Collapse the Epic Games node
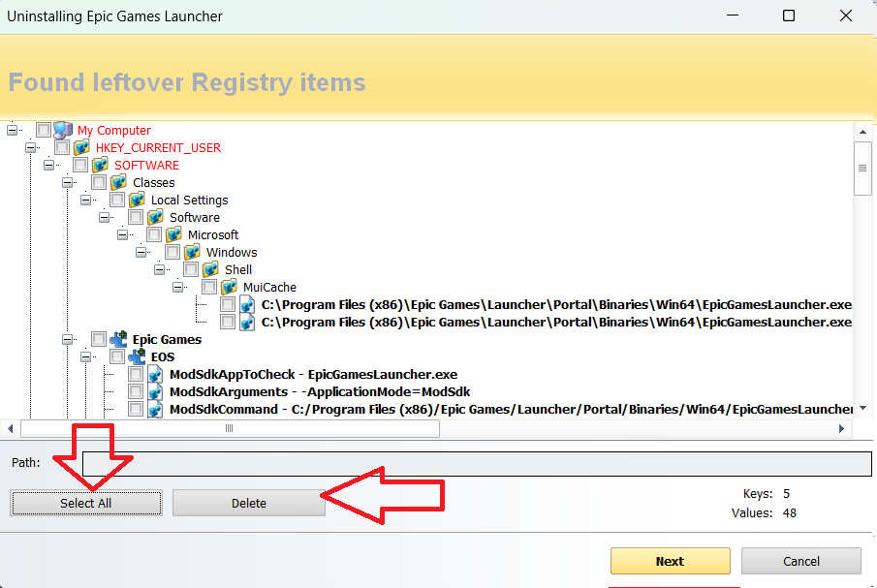 click(67, 339)
